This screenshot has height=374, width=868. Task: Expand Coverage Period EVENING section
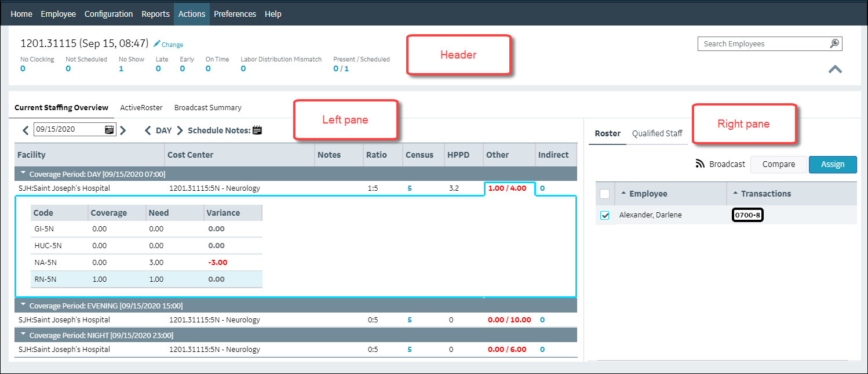[x=23, y=305]
